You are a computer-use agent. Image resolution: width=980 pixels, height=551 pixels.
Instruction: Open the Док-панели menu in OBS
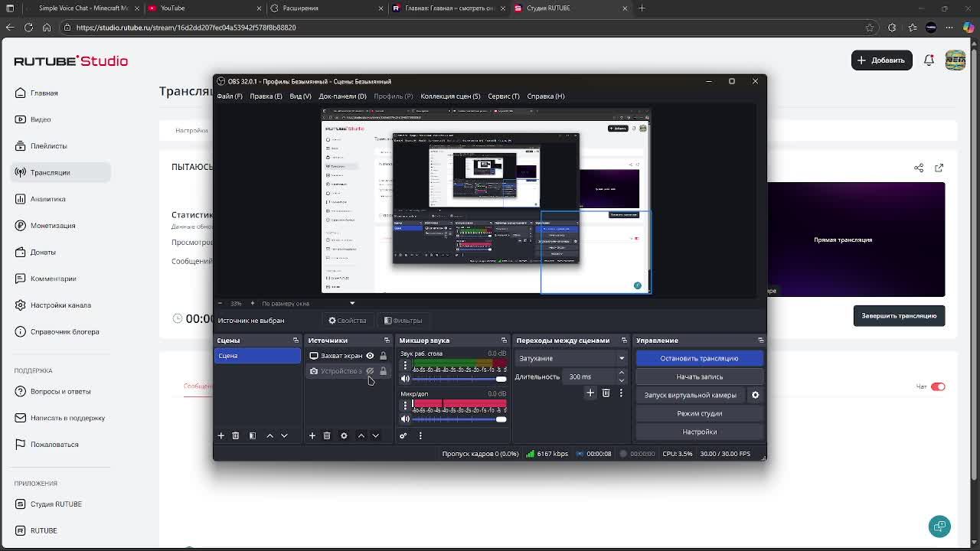342,96
